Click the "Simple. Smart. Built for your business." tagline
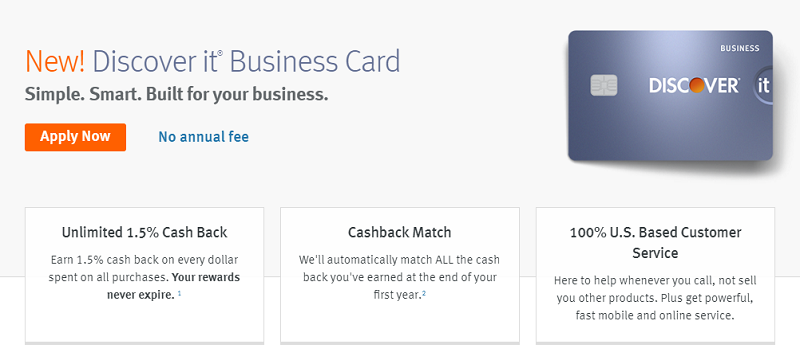 click(x=177, y=94)
